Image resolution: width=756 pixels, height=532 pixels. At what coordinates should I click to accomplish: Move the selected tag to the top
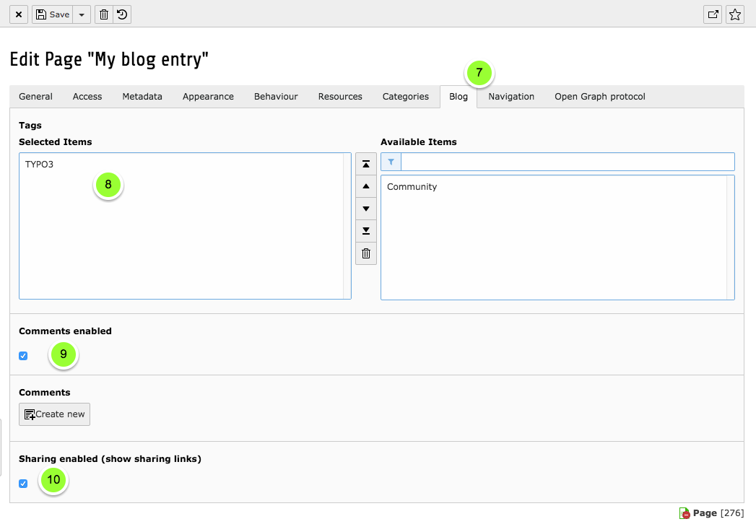(x=366, y=165)
